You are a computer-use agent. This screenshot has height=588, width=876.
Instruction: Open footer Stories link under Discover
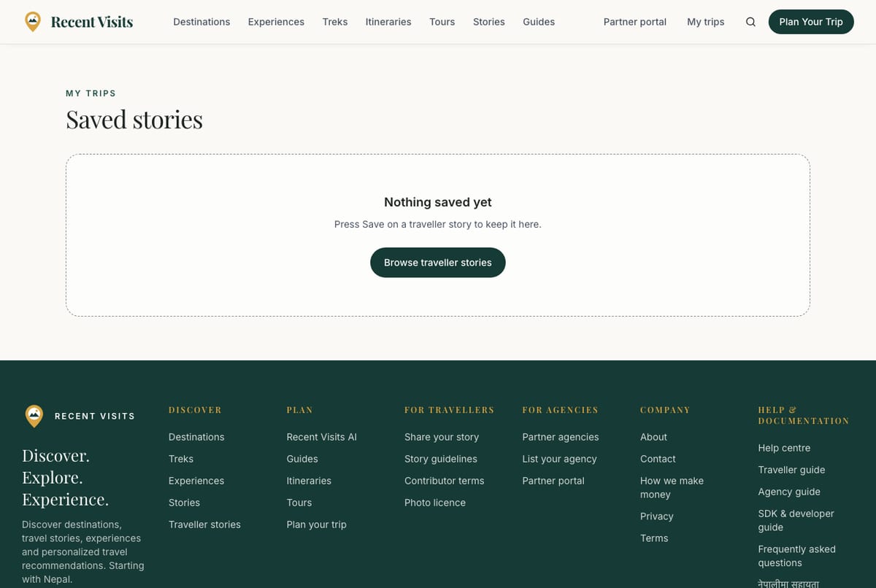(x=184, y=503)
